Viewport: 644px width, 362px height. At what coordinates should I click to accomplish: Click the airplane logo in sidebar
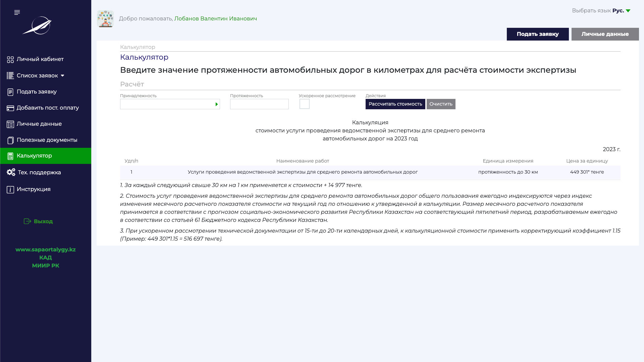click(x=38, y=25)
